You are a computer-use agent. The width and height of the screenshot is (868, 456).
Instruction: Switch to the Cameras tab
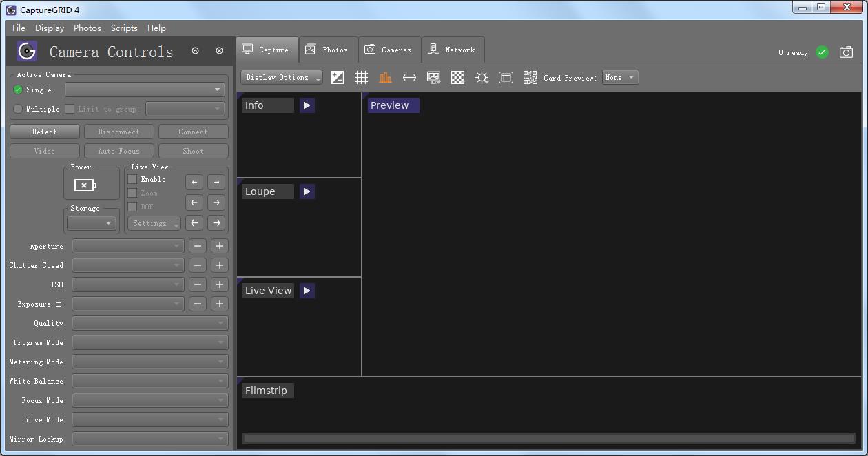[389, 50]
